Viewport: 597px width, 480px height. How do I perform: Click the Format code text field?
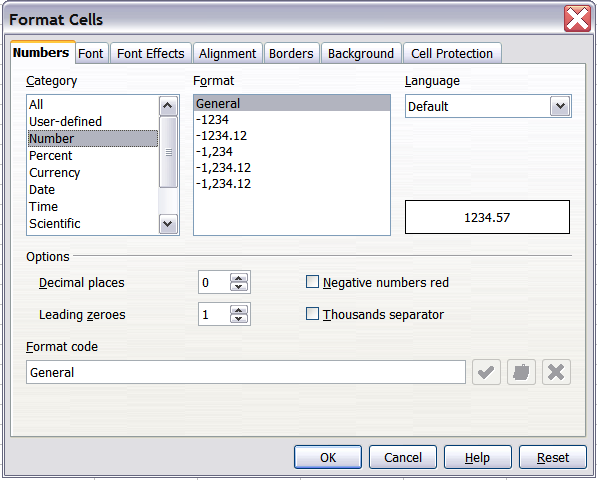246,372
